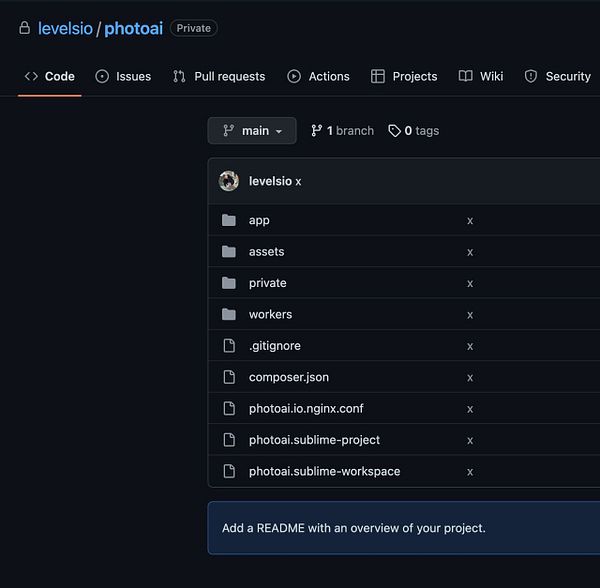Open the workers folder
The image size is (600, 588).
(x=270, y=314)
